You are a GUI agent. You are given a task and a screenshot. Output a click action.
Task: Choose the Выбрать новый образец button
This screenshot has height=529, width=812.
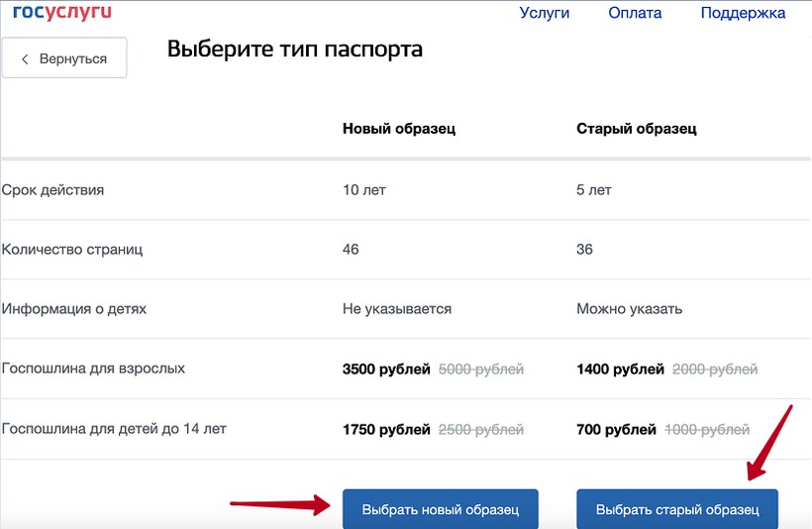pos(440,509)
